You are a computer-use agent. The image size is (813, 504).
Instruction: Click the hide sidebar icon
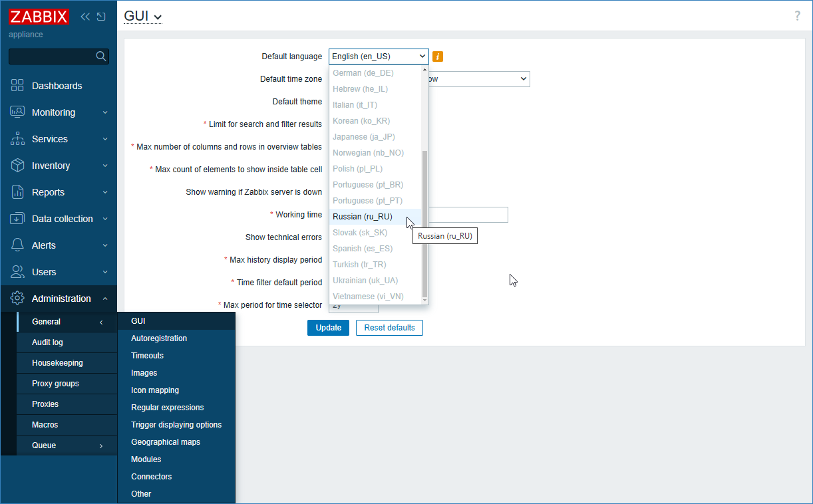(x=101, y=17)
